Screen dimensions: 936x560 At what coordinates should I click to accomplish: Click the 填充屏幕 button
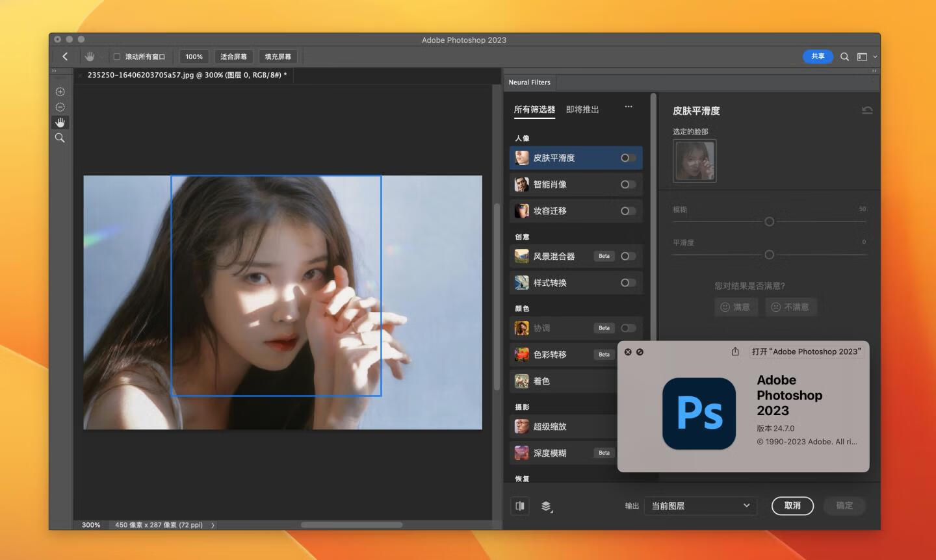click(x=278, y=57)
